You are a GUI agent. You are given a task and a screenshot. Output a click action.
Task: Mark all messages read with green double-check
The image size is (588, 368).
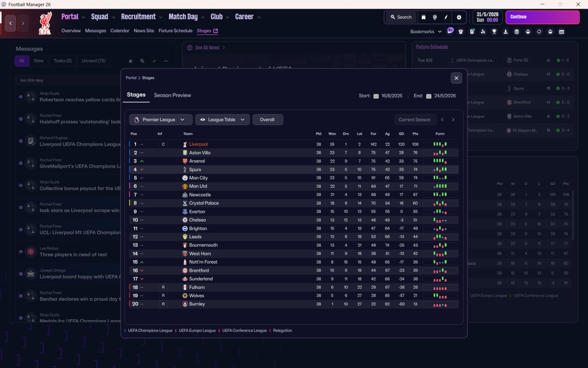(154, 61)
